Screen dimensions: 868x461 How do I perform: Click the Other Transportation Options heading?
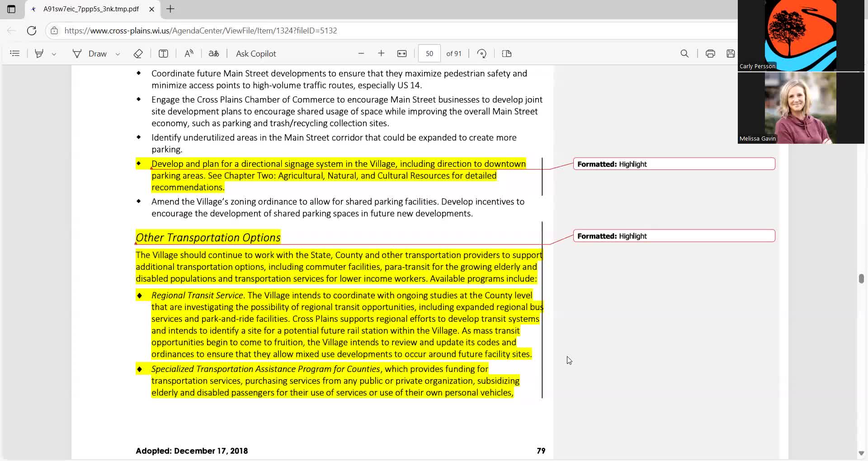pyautogui.click(x=208, y=237)
